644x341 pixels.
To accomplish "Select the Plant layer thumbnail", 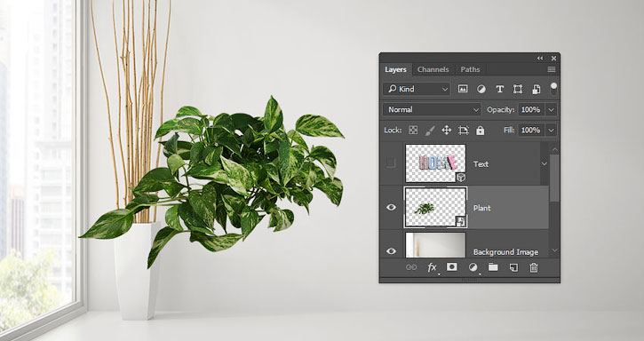I will point(436,208).
